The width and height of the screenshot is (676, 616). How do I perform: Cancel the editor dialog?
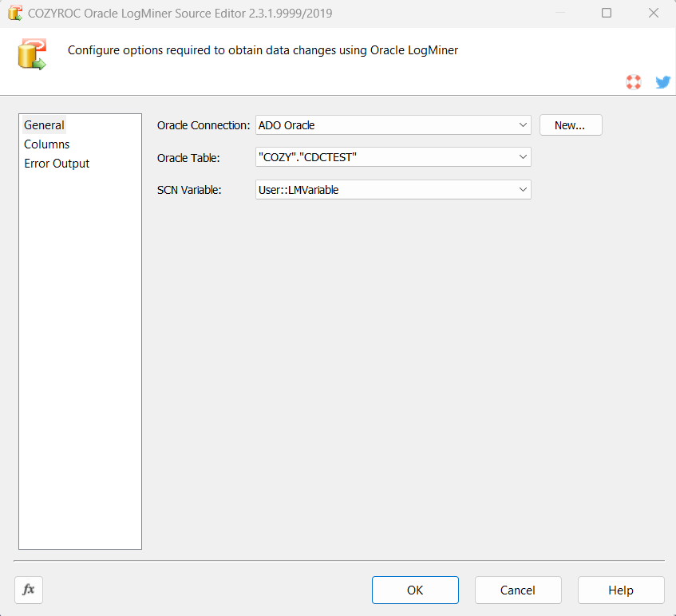click(x=518, y=590)
